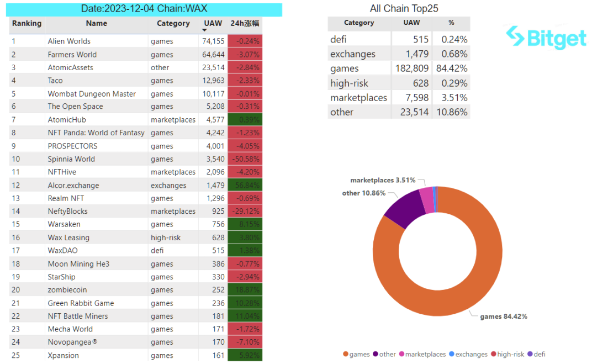Select the high-risk legend red dot
Screen dimensions: 608x364
[494, 354]
